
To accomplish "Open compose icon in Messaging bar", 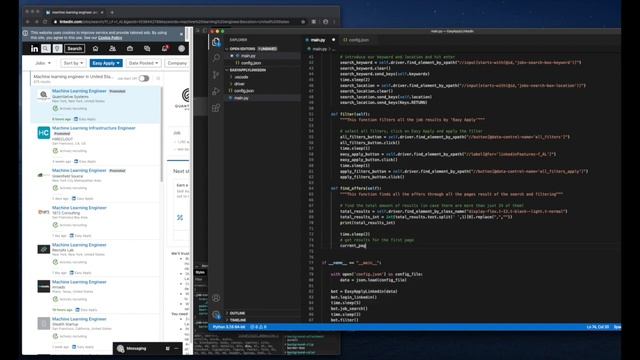I will coord(167,349).
